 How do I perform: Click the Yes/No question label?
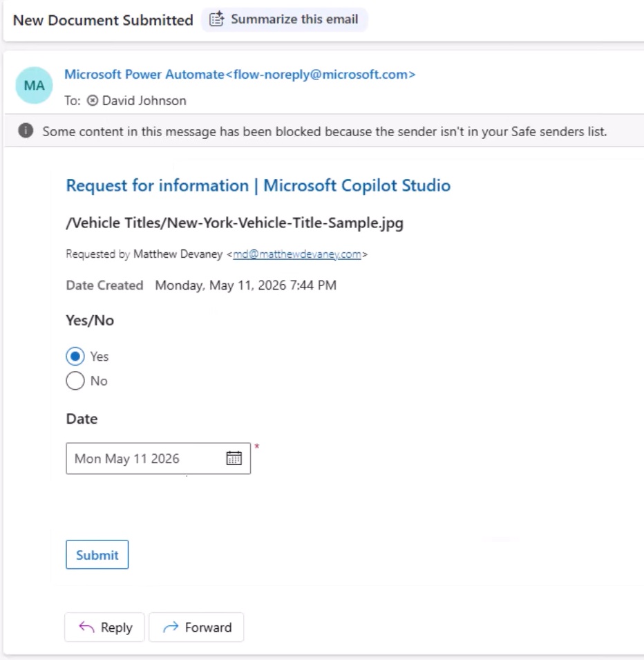pyautogui.click(x=90, y=321)
